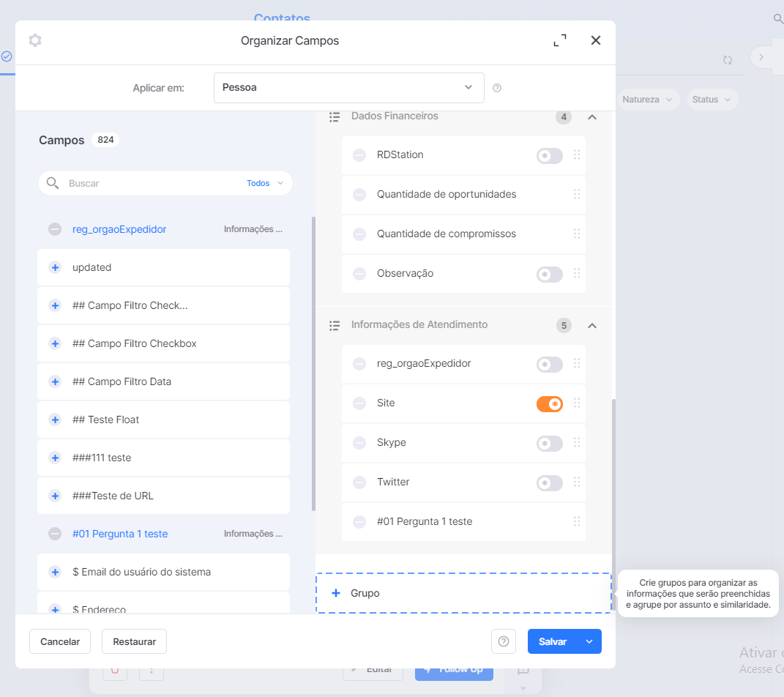Add the ###Teste de URL field

55,496
